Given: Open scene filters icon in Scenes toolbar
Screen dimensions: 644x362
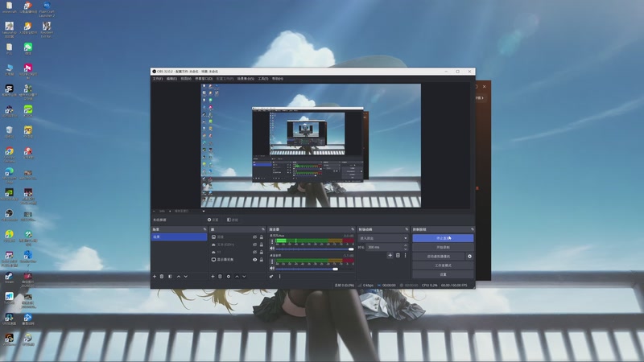Looking at the screenshot, I should 170,277.
